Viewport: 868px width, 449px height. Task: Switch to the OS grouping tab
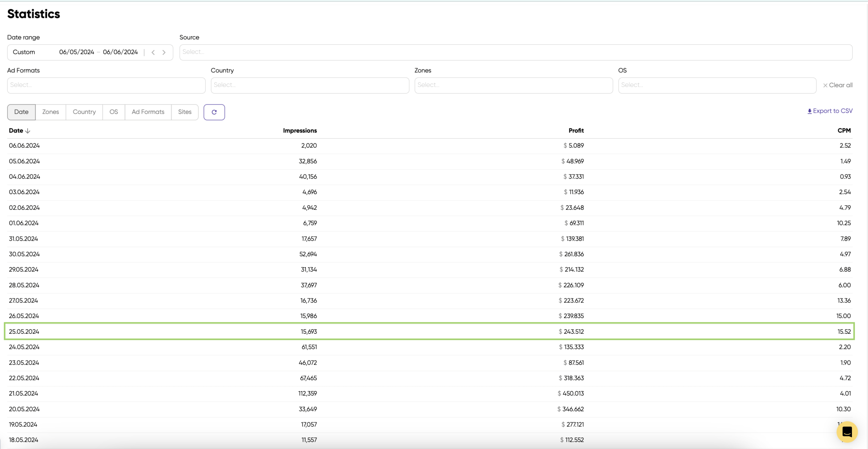[x=114, y=112]
